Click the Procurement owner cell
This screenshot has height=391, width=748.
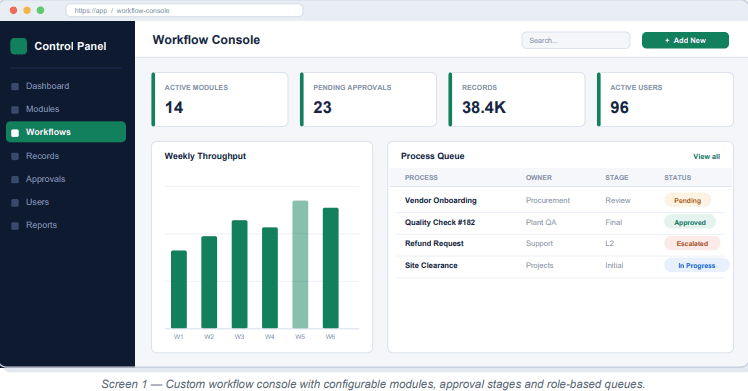pos(548,200)
